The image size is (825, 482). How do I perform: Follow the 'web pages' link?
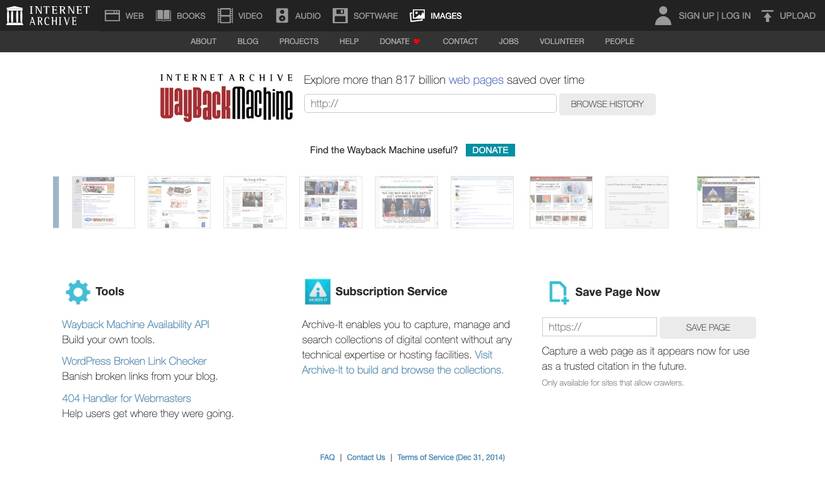pos(476,80)
